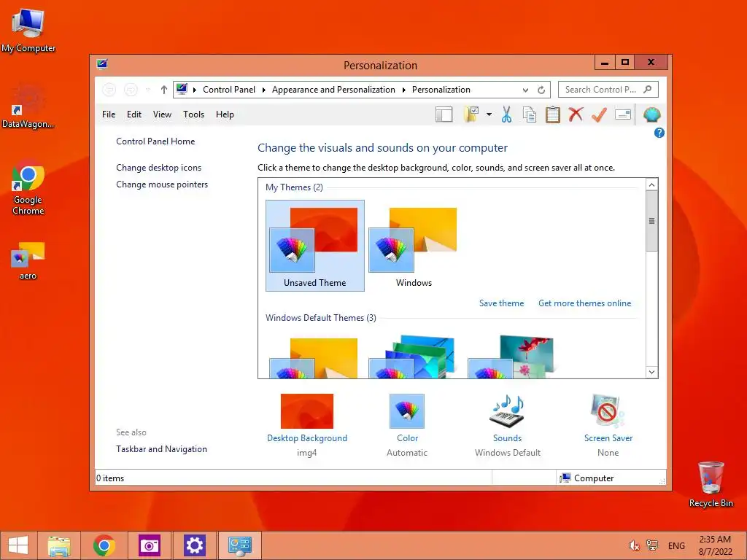
Task: Open the recent locations dropdown arrow
Action: point(147,90)
